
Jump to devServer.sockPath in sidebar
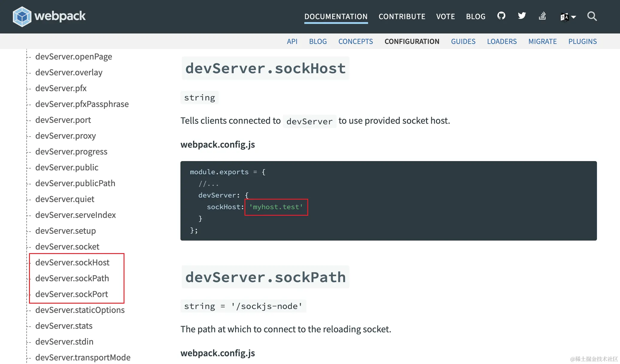pyautogui.click(x=72, y=278)
